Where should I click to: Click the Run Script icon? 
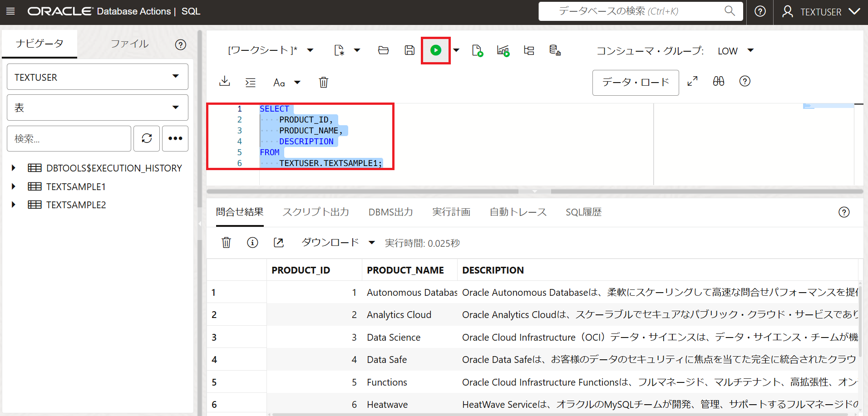(x=477, y=50)
